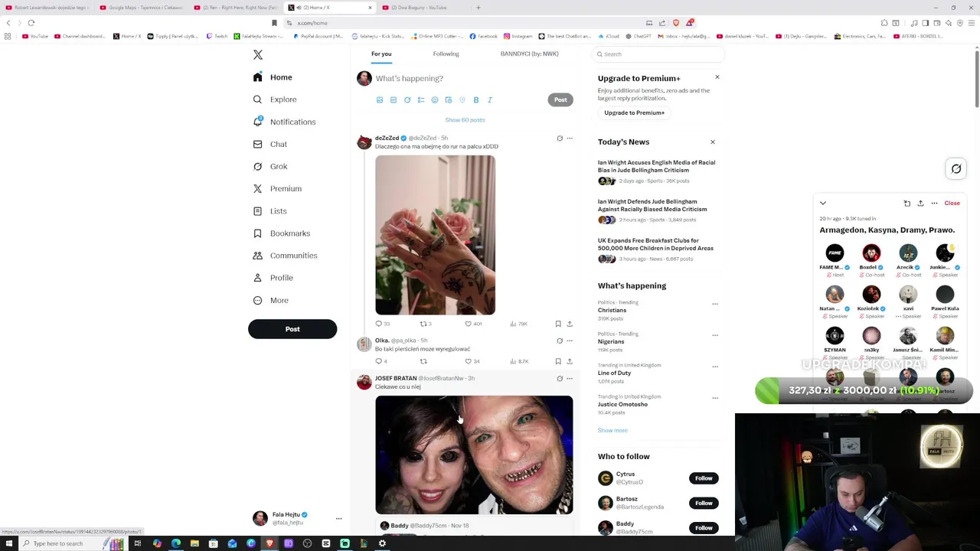Bookmark the deZeZed post
The image size is (980, 551).
pyautogui.click(x=558, y=324)
